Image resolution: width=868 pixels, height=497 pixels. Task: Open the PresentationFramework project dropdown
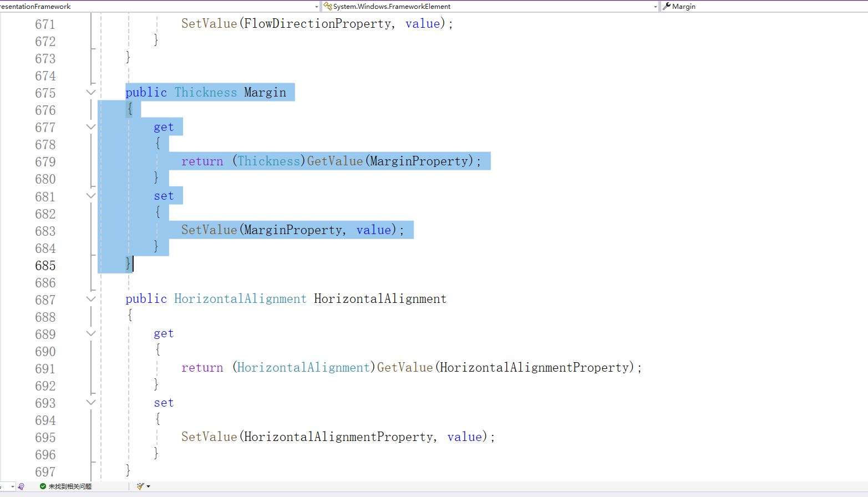317,7
